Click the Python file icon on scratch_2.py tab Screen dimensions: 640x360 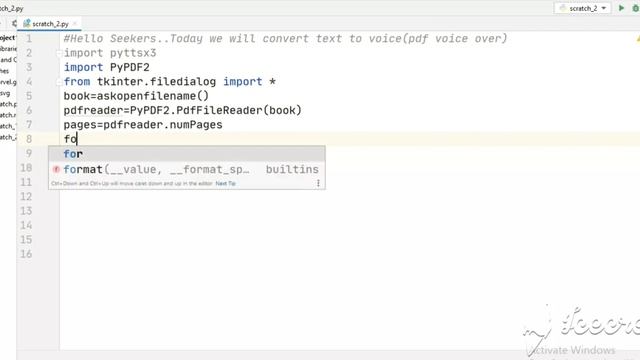27,24
